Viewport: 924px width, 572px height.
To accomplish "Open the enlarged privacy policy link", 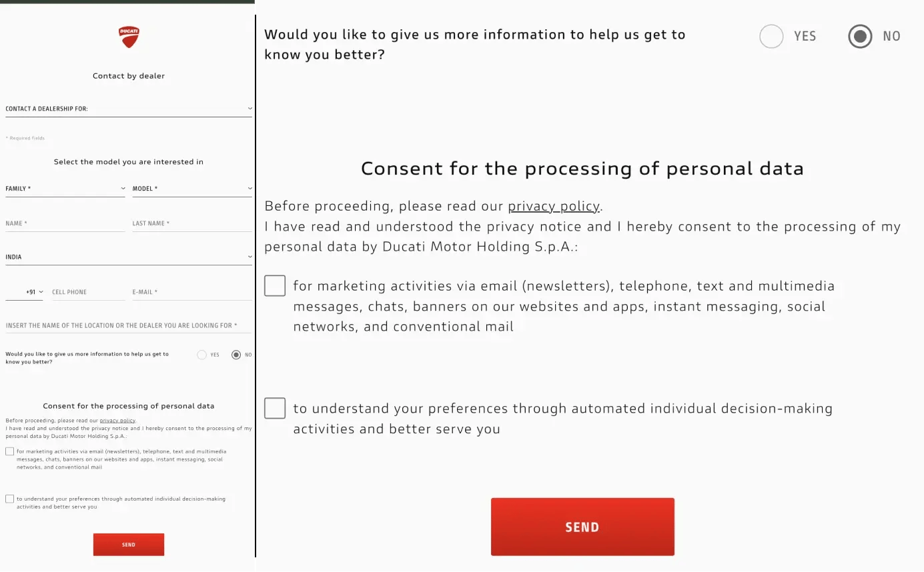I will 554,206.
